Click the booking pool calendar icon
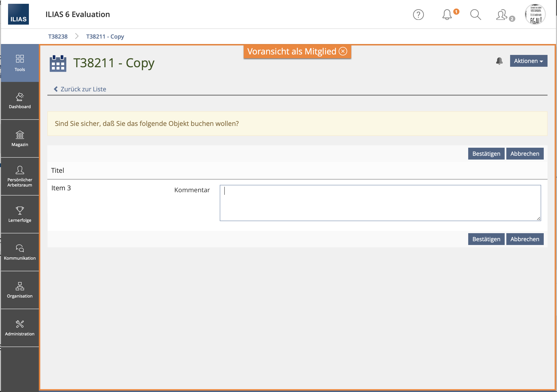Image resolution: width=557 pixels, height=392 pixels. 58,63
